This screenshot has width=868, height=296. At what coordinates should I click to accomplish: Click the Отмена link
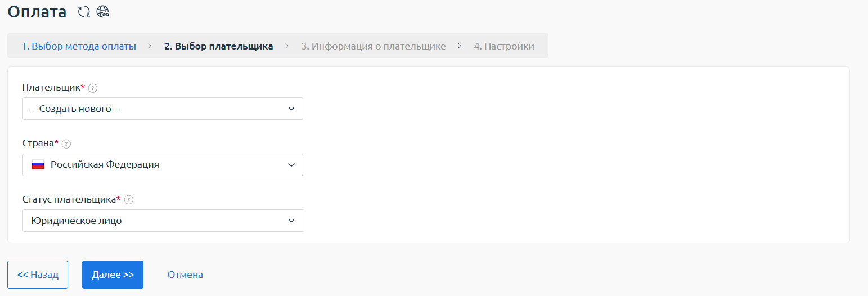click(185, 275)
